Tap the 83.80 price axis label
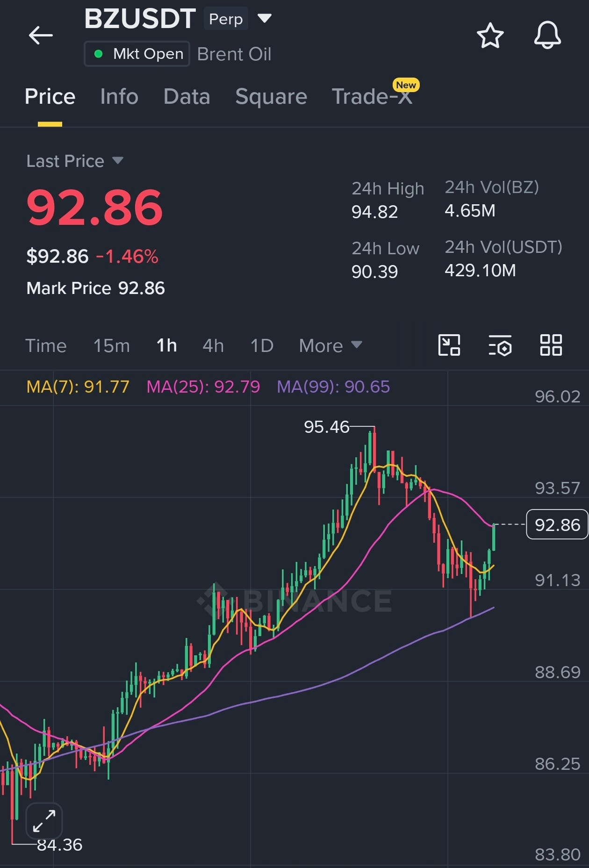Image resolution: width=589 pixels, height=868 pixels. tap(557, 855)
